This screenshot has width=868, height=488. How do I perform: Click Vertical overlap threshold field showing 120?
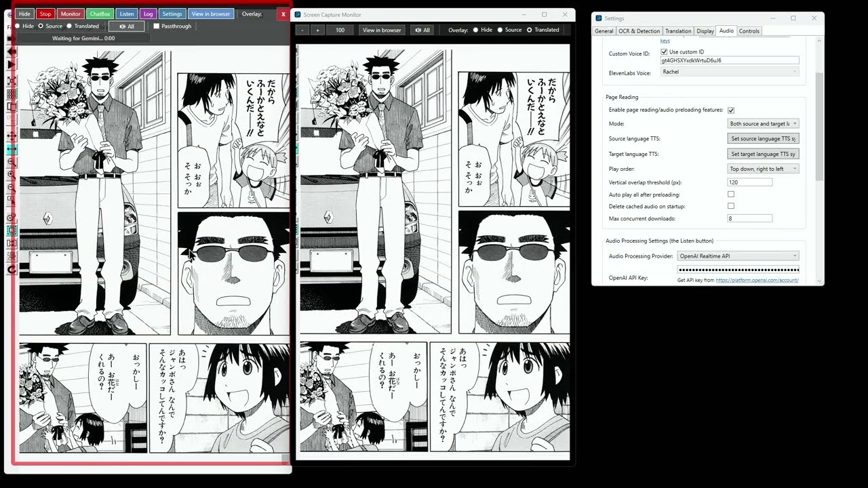coord(750,182)
